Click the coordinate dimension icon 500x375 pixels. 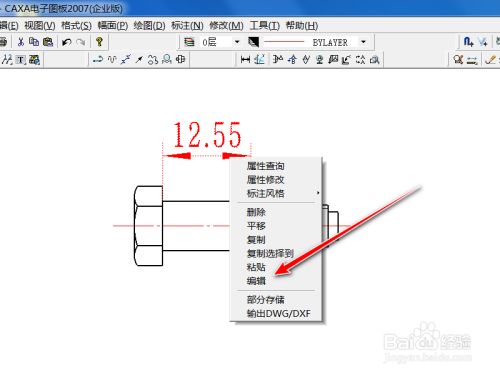click(259, 60)
